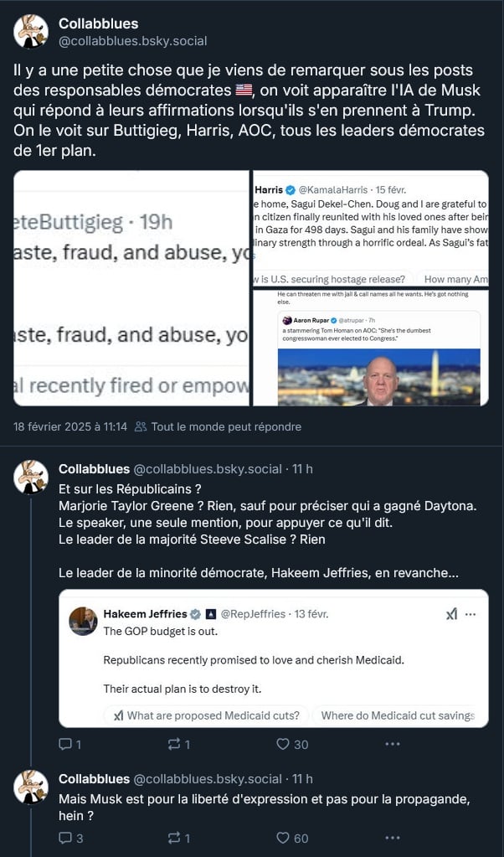Click "Tout le monde peut répondre"
The height and width of the screenshot is (857, 504).
click(226, 426)
